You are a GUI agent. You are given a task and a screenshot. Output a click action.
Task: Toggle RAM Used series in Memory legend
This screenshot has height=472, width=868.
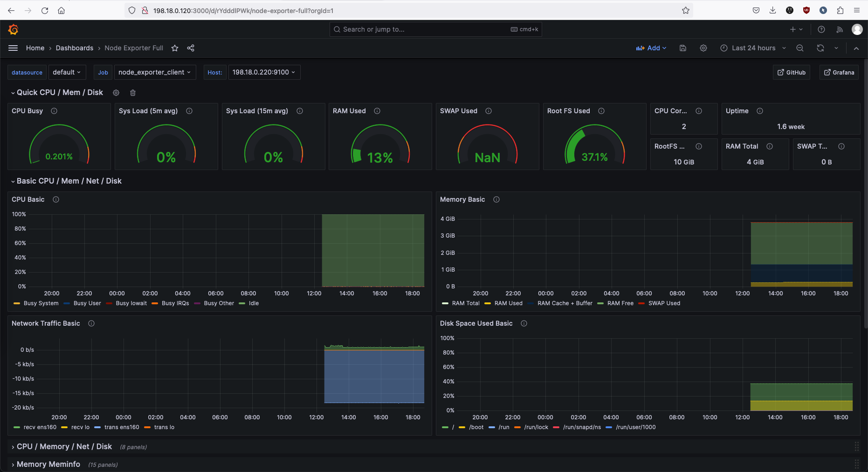coord(508,303)
